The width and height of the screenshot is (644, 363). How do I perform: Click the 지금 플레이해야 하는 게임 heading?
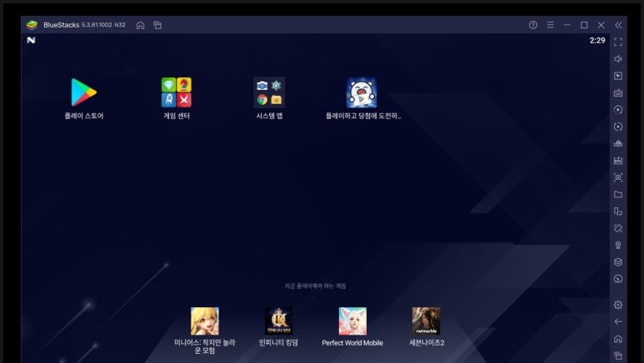click(316, 286)
